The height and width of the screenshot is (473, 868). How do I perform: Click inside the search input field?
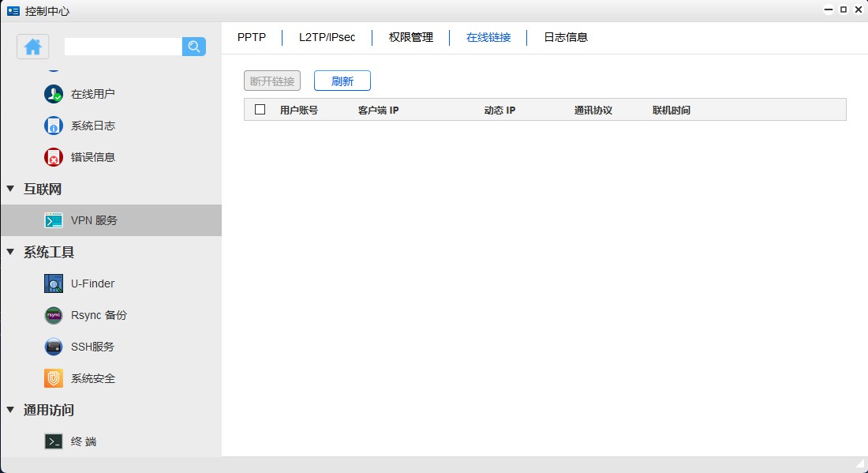pos(122,47)
